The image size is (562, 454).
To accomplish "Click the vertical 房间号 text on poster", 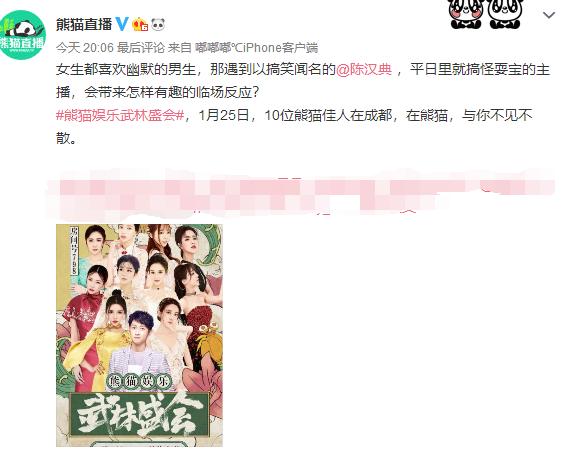I will click(x=74, y=251).
